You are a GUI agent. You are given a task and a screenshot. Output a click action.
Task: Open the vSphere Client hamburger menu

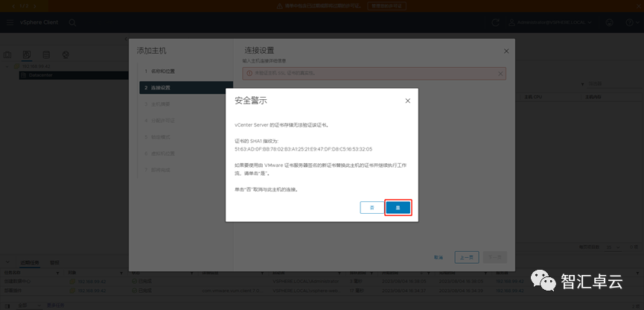coord(10,22)
